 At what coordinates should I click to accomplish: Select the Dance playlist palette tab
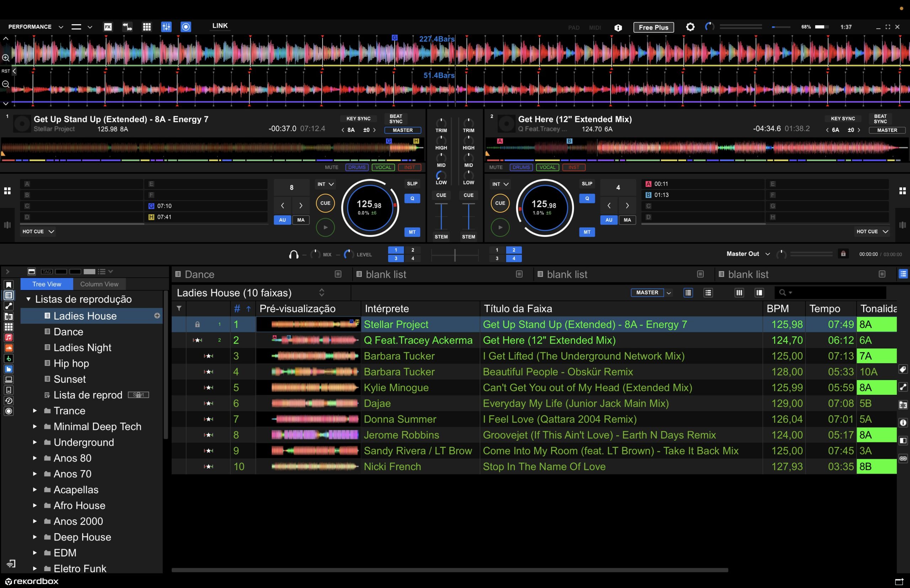coord(199,275)
